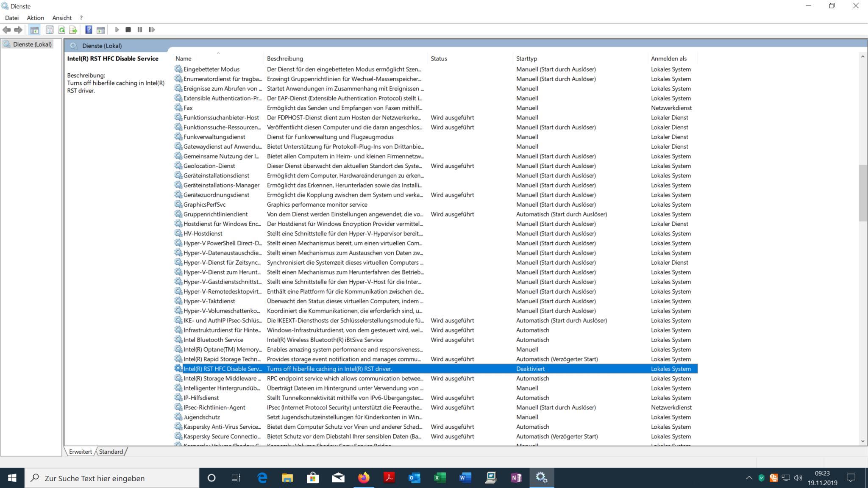Open File Explorer from taskbar

(287, 478)
